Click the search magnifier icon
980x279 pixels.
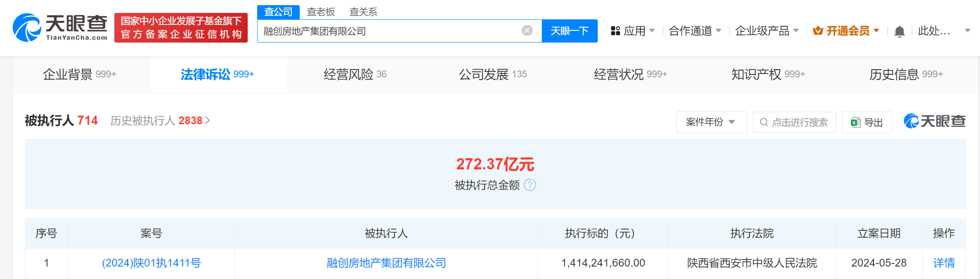pos(764,123)
